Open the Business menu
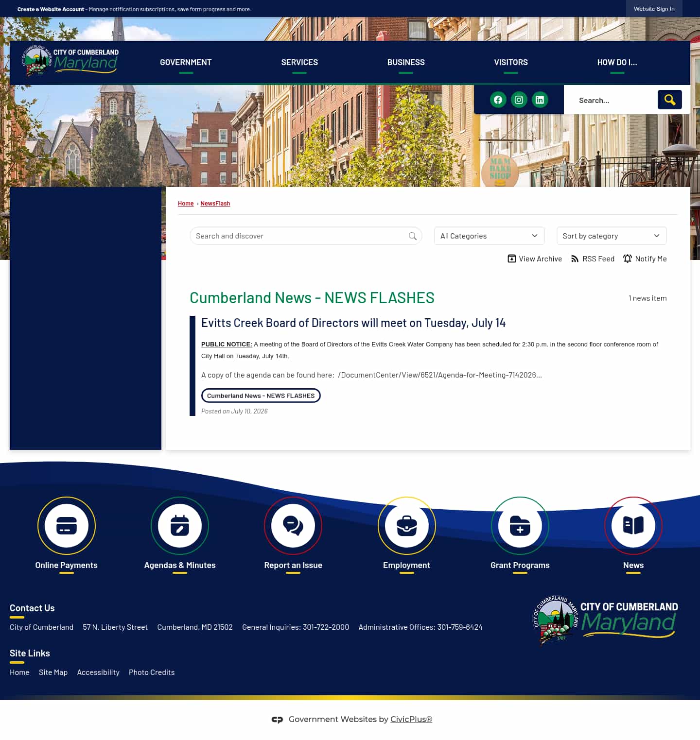Image resolution: width=700 pixels, height=740 pixels. tap(406, 62)
